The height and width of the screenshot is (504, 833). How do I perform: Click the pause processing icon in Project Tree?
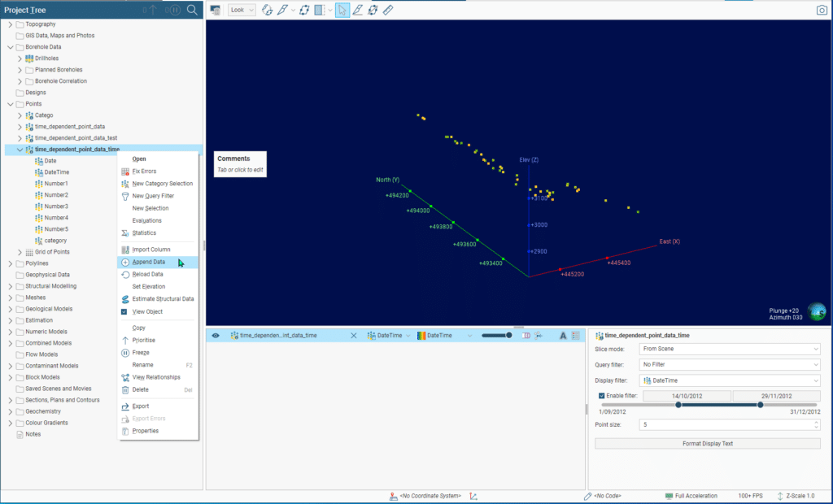[x=174, y=10]
